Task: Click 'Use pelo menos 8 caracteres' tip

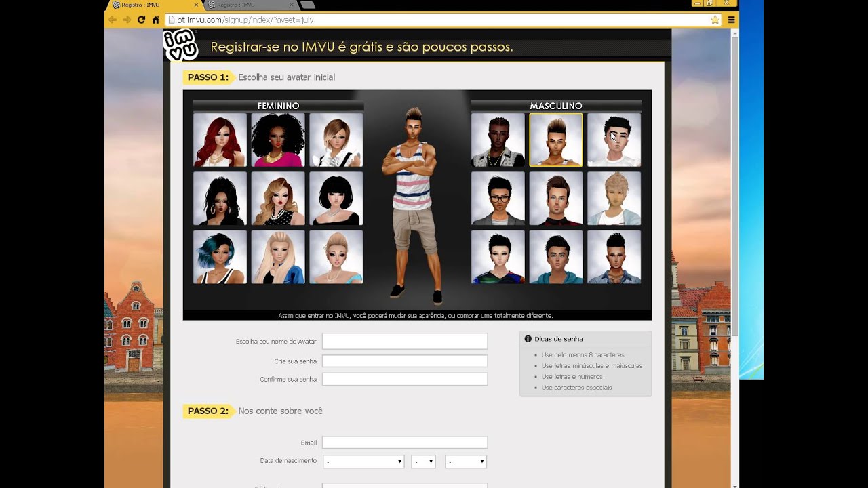Action: click(583, 355)
